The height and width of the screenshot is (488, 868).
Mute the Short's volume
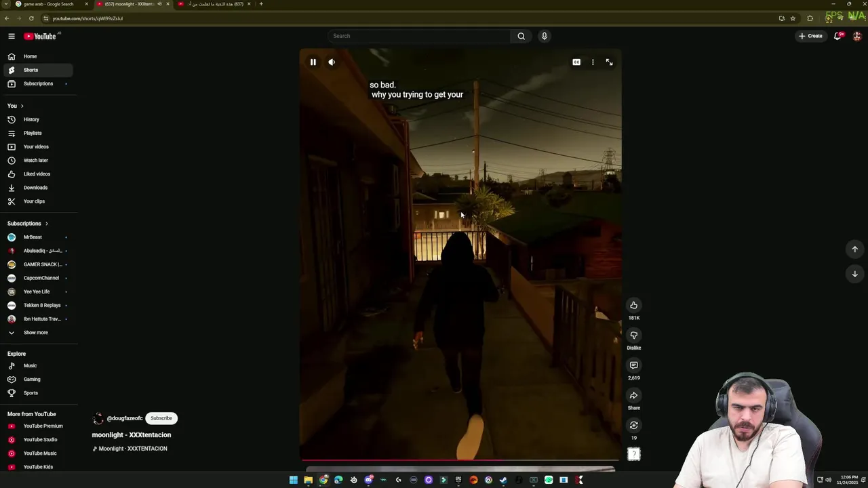[332, 62]
